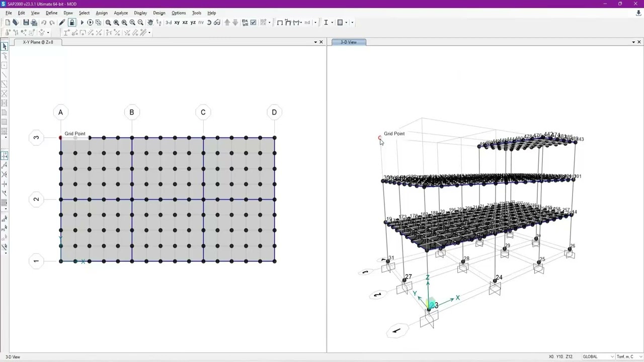Switch to yz plane view
The image size is (644, 362).
pyautogui.click(x=193, y=22)
